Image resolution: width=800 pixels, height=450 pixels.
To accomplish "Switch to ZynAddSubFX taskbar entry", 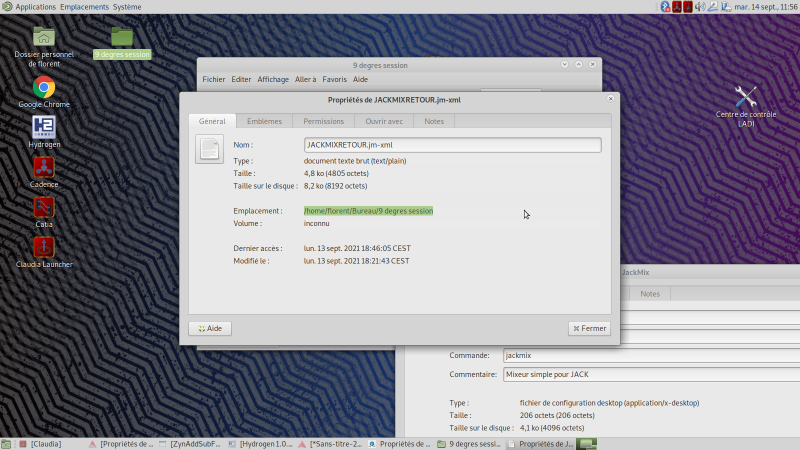I will pyautogui.click(x=191, y=444).
